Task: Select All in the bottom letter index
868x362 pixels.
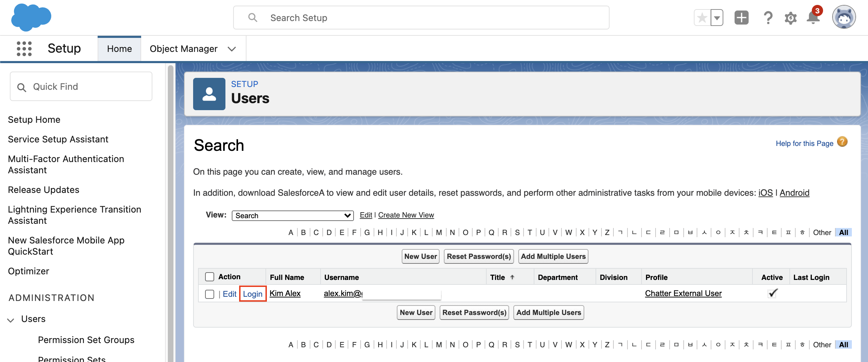Action: point(843,345)
